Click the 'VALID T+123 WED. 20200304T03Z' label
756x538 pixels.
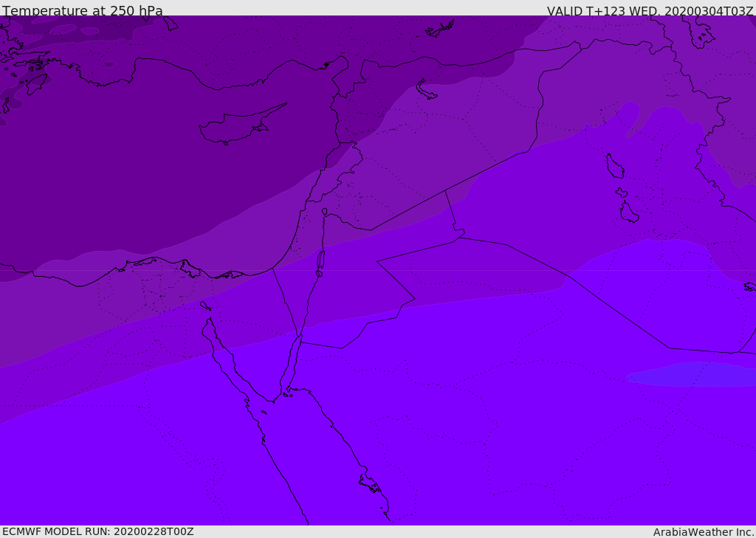click(x=650, y=11)
